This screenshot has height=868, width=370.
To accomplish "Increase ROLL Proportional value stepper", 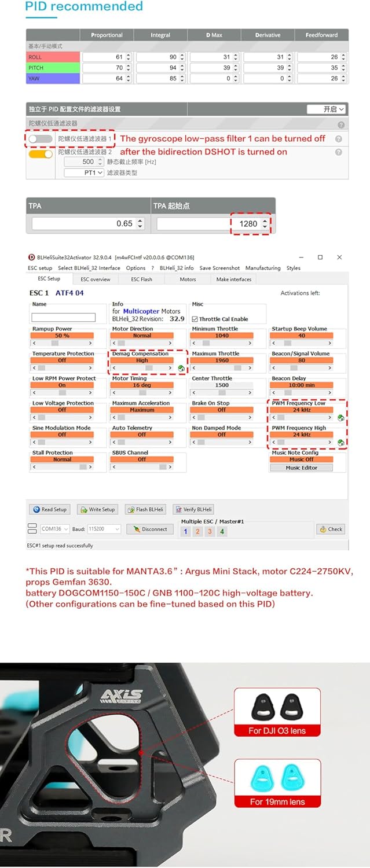I will tap(128, 55).
